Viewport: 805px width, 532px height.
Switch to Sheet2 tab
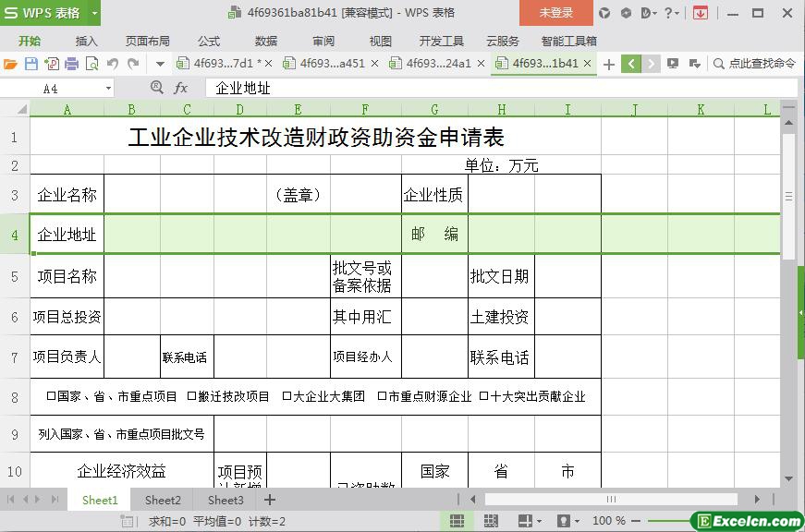click(x=163, y=500)
